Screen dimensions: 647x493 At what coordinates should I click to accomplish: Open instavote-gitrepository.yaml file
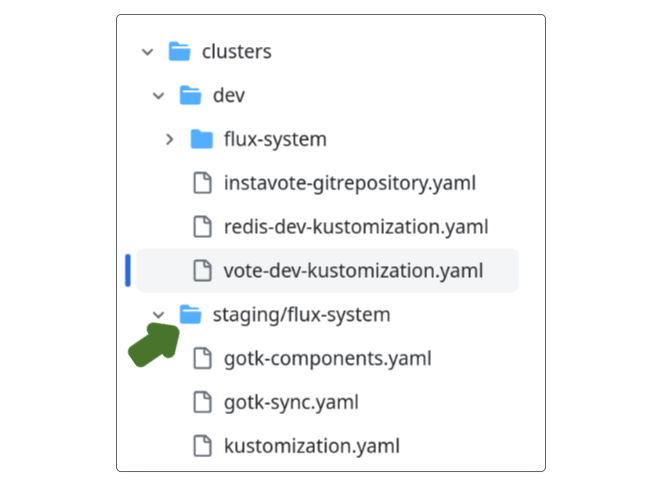point(349,183)
